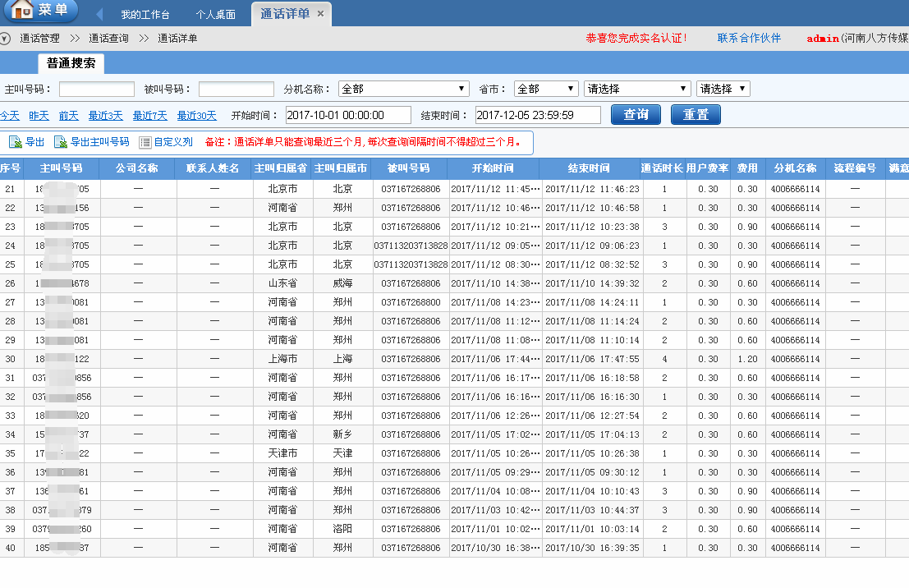909x588 pixels.
Task: Click the 查询 search button
Action: coord(637,115)
